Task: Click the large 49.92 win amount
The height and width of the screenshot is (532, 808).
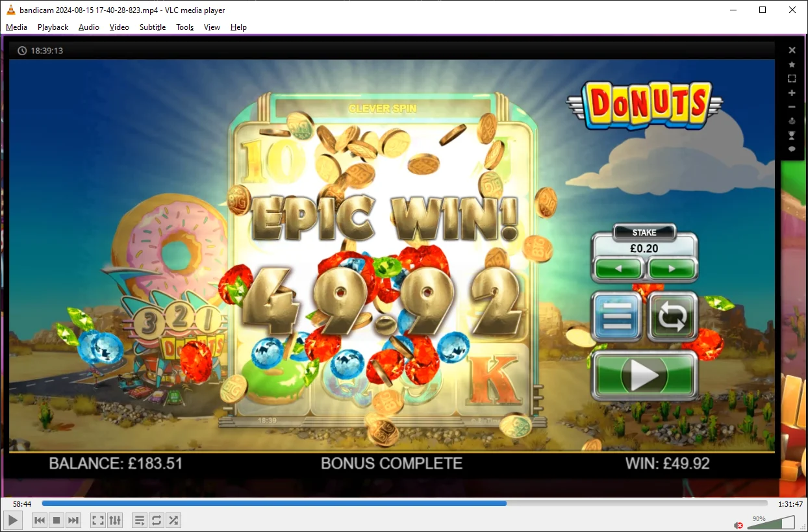Action: tap(381, 302)
